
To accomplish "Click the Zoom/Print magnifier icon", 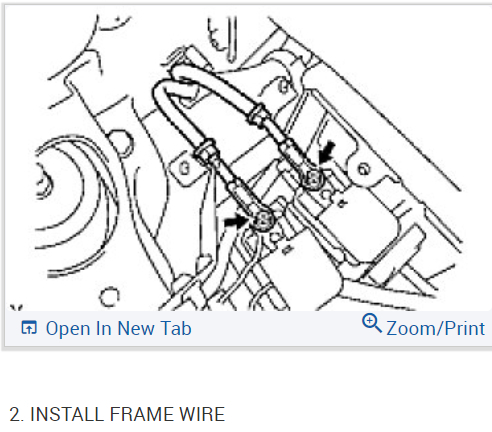I will pyautogui.click(x=372, y=323).
